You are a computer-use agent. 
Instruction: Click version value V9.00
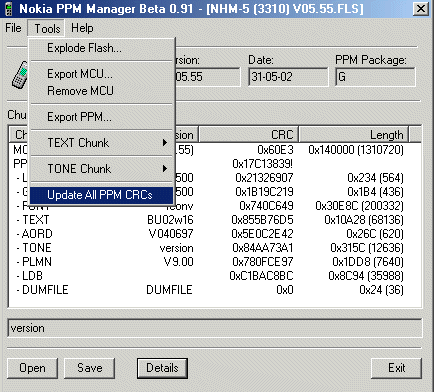click(179, 262)
